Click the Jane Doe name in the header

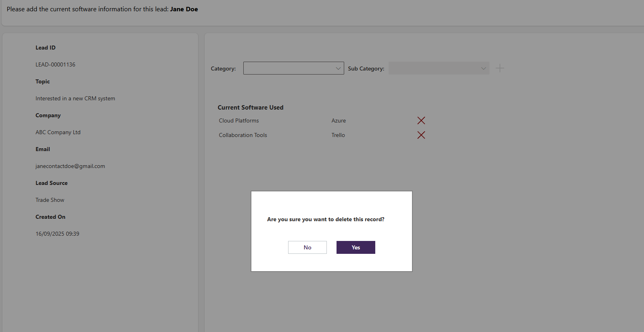[x=184, y=9]
